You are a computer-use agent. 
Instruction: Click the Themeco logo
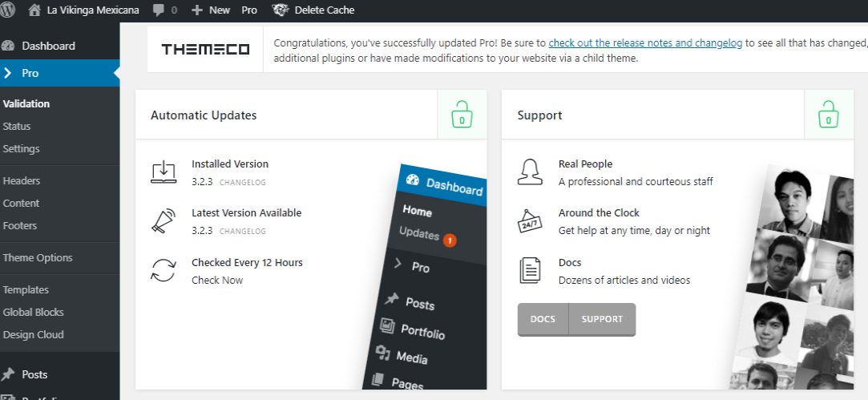[205, 50]
